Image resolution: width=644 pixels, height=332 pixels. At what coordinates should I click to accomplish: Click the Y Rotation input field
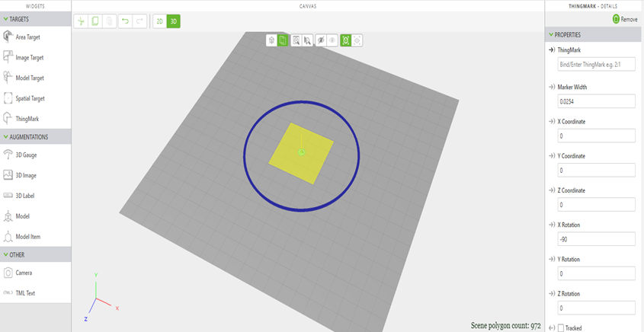(596, 273)
